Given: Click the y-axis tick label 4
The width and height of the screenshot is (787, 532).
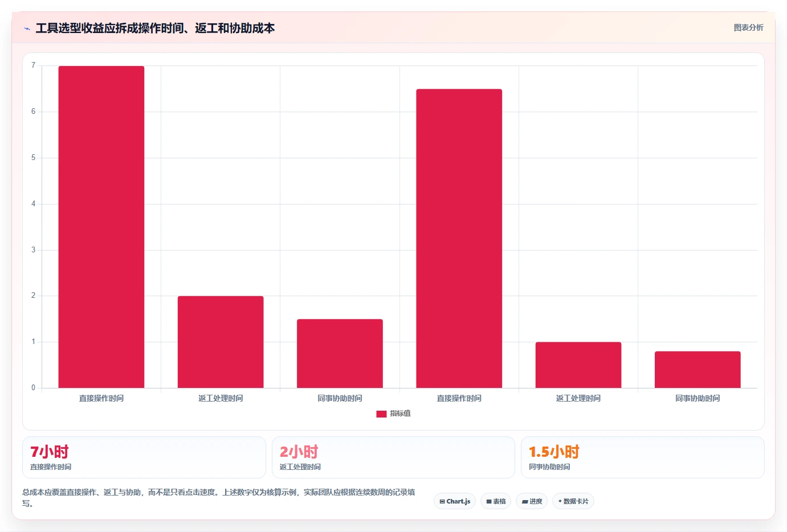Looking at the screenshot, I should 33,204.
